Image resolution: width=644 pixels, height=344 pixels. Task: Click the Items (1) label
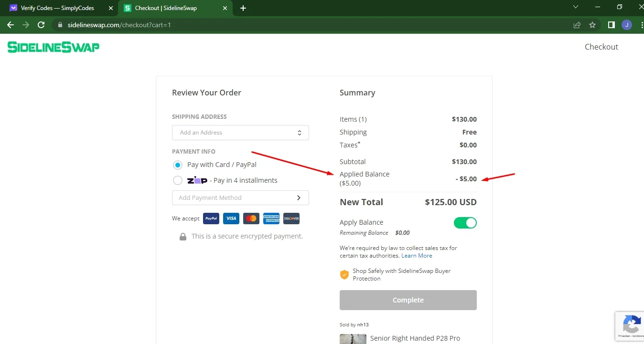point(353,119)
